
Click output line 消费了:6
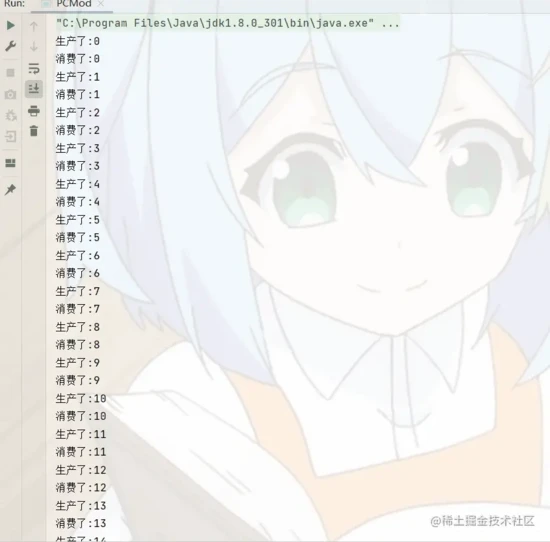tap(78, 273)
